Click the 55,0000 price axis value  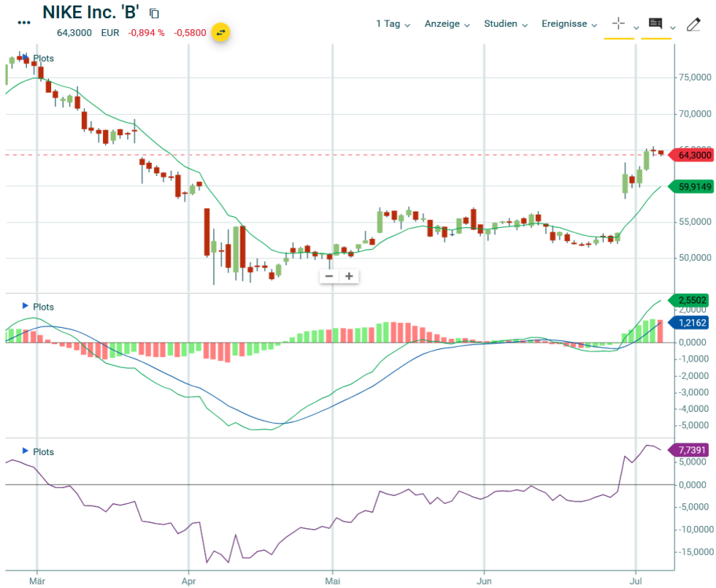pos(693,222)
